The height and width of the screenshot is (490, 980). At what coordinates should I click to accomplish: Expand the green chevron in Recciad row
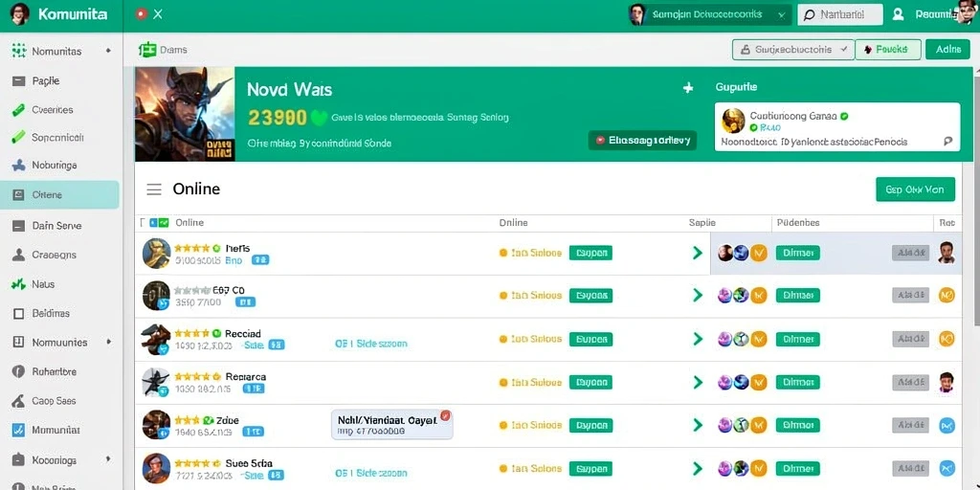(698, 339)
